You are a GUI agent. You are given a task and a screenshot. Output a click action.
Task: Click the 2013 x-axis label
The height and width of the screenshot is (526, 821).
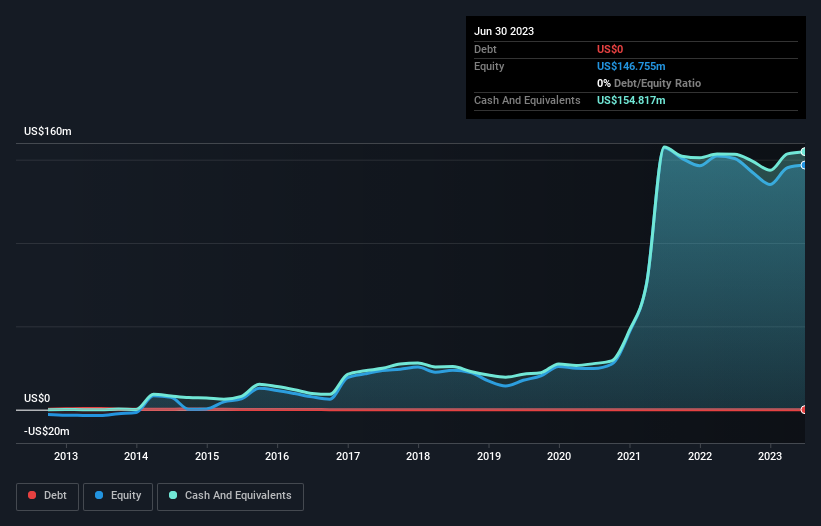(66, 456)
